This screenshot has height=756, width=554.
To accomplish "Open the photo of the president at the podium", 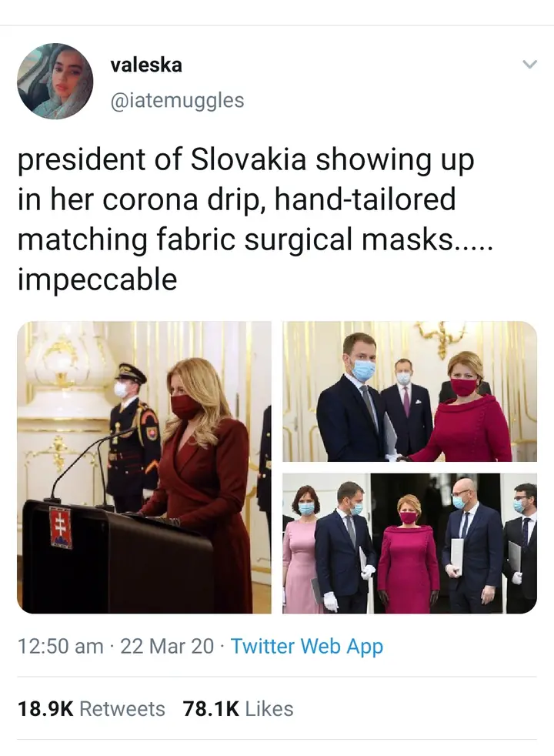I will point(144,467).
